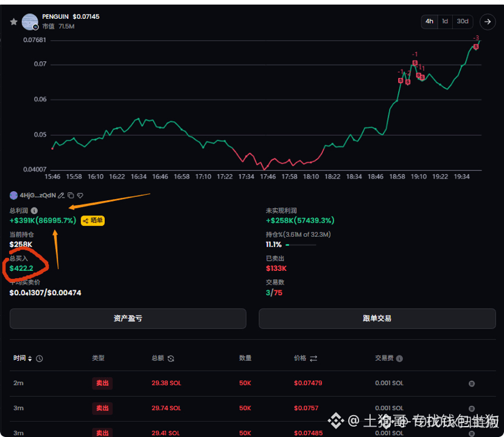Click the sell marker labeled -3 on chart
Screen dimensions: 504x437
[476, 47]
